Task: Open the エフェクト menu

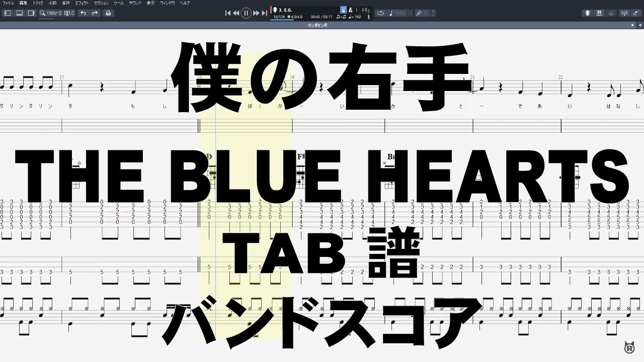Action: pyautogui.click(x=82, y=3)
